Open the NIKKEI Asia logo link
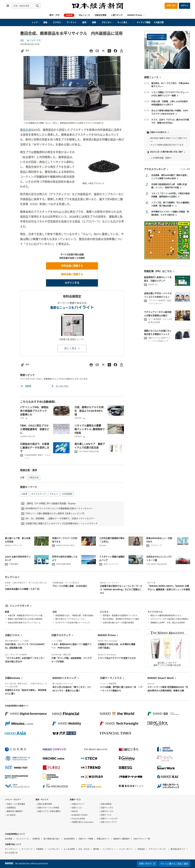 point(15,733)
